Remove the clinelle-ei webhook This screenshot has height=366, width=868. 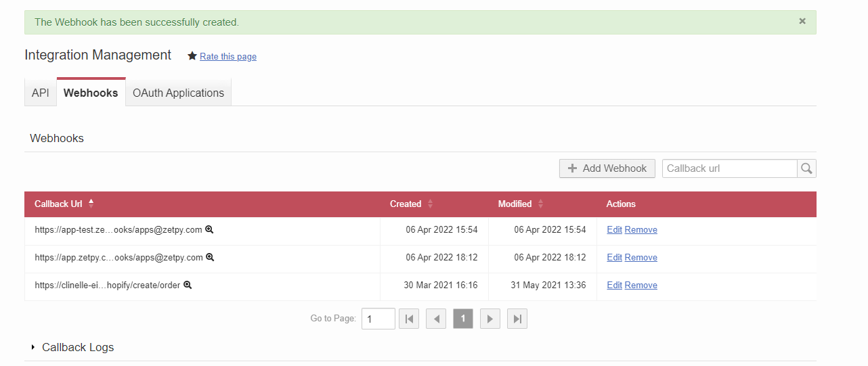point(641,285)
